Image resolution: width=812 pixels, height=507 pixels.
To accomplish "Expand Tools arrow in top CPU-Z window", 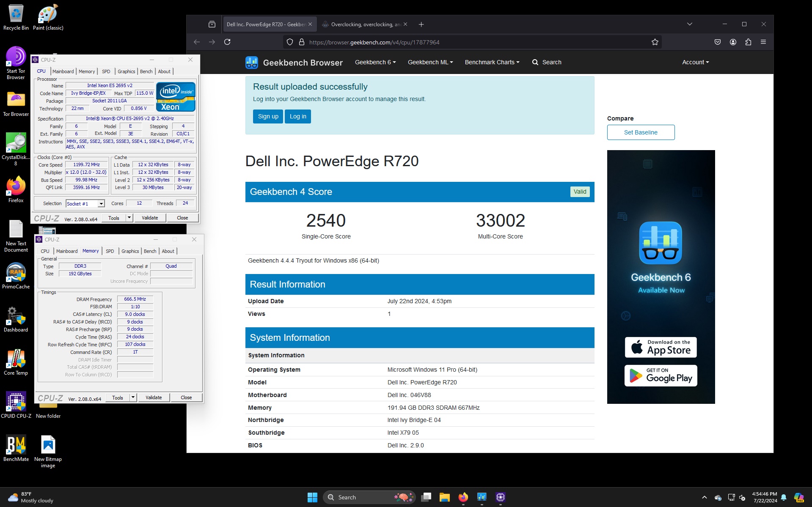I will (129, 218).
